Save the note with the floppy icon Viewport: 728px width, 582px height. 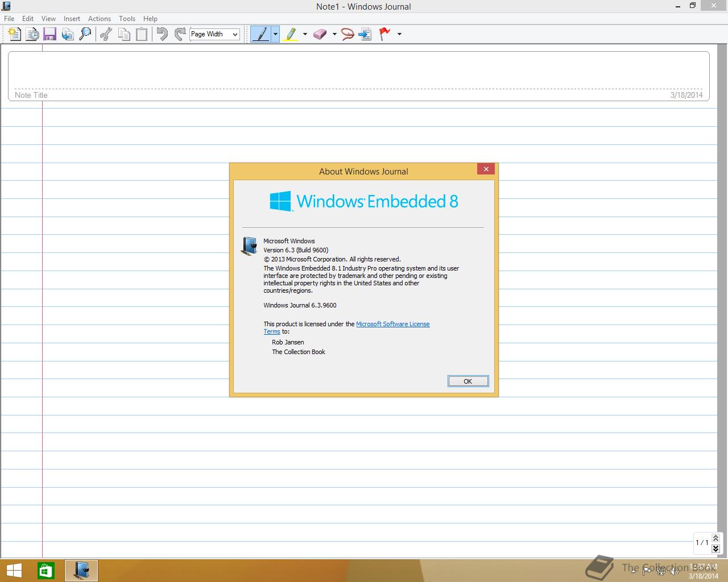(x=50, y=34)
